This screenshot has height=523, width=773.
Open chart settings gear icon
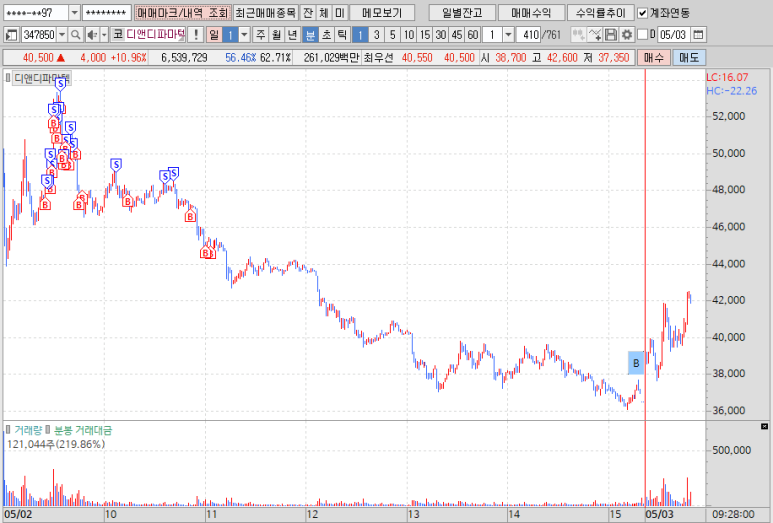tap(627, 35)
